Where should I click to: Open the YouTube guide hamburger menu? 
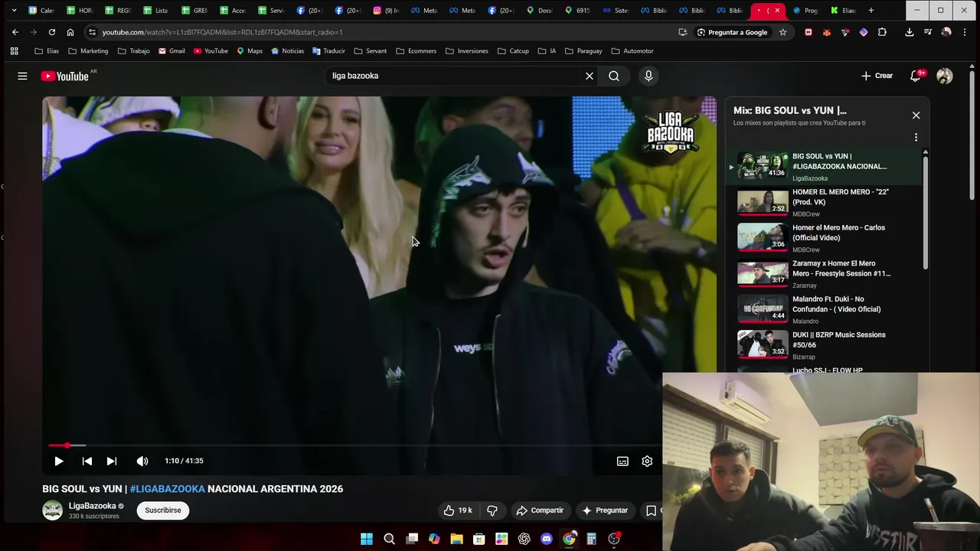point(22,76)
